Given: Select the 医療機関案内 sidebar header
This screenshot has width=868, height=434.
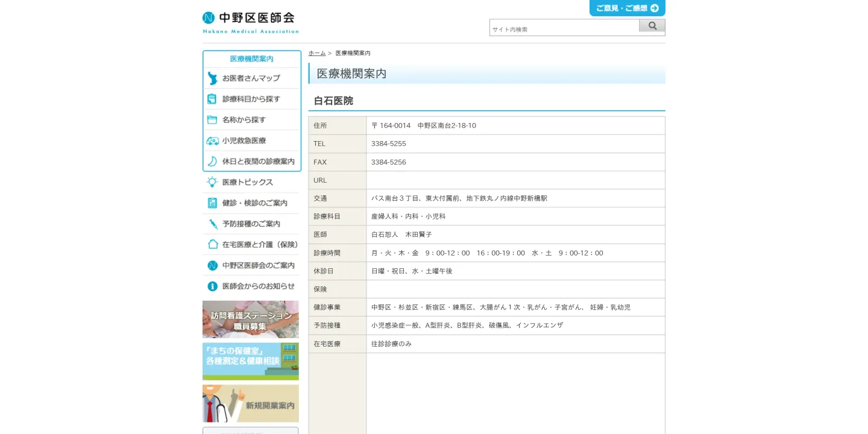Looking at the screenshot, I should [251, 59].
